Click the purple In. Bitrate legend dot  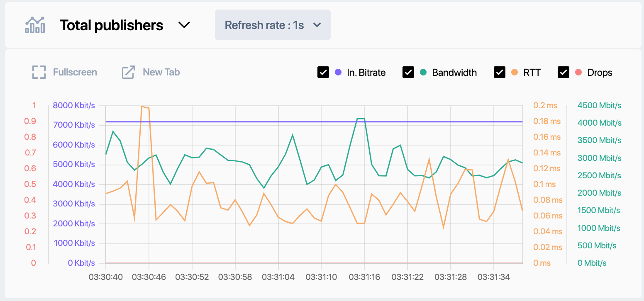338,73
